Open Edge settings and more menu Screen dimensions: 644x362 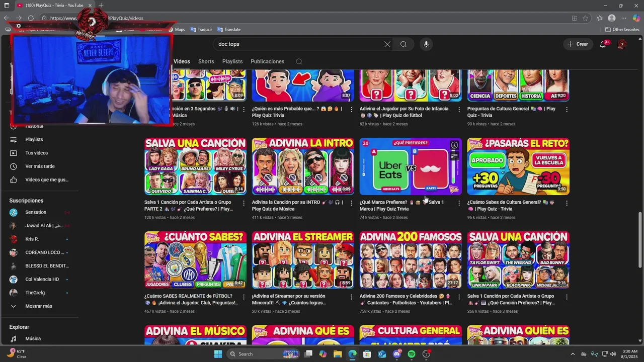(x=624, y=18)
